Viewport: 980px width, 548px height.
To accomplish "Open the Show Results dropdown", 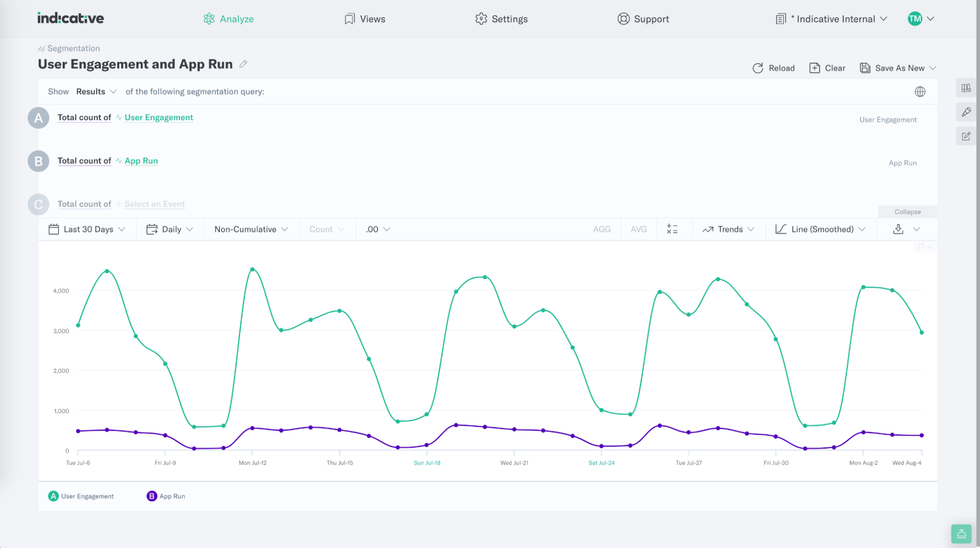I will click(x=96, y=91).
